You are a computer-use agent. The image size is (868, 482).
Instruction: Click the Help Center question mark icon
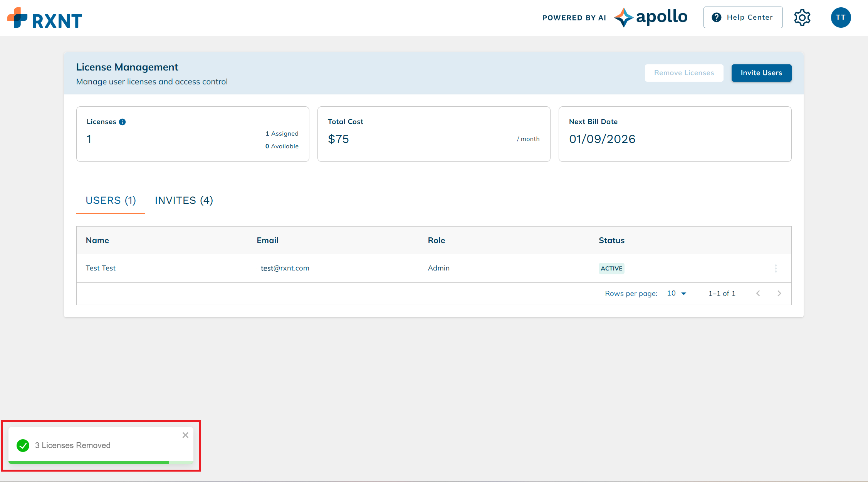(x=716, y=17)
